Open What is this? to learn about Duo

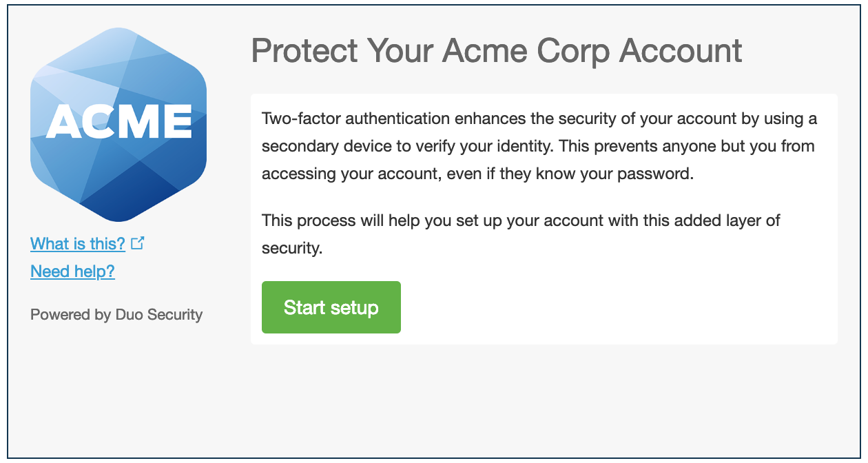pos(78,243)
